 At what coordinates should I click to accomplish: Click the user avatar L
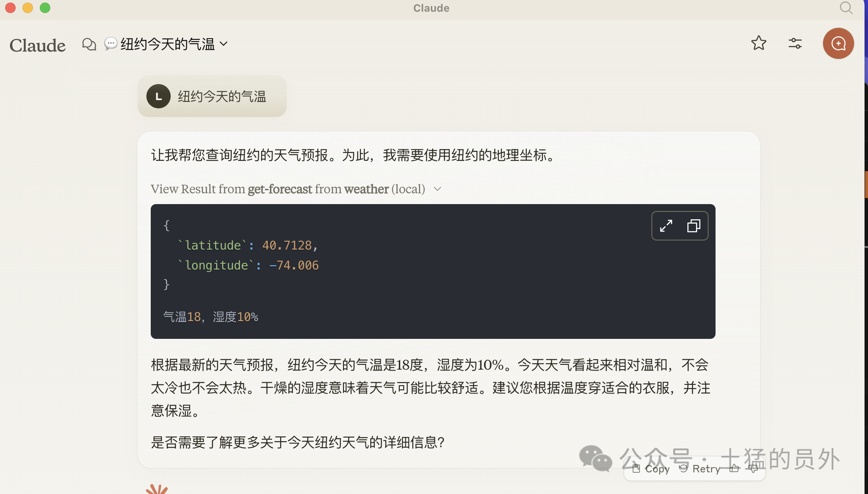pyautogui.click(x=158, y=96)
